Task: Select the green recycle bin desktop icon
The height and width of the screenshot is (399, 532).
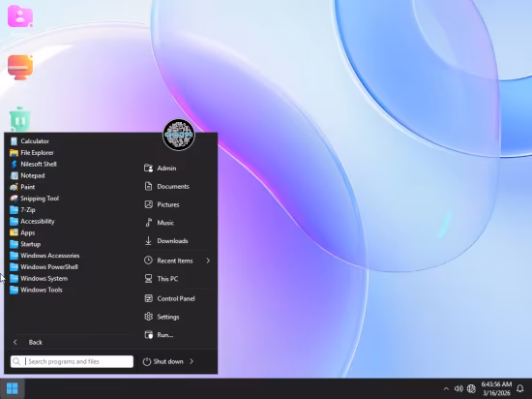Action: (x=20, y=119)
